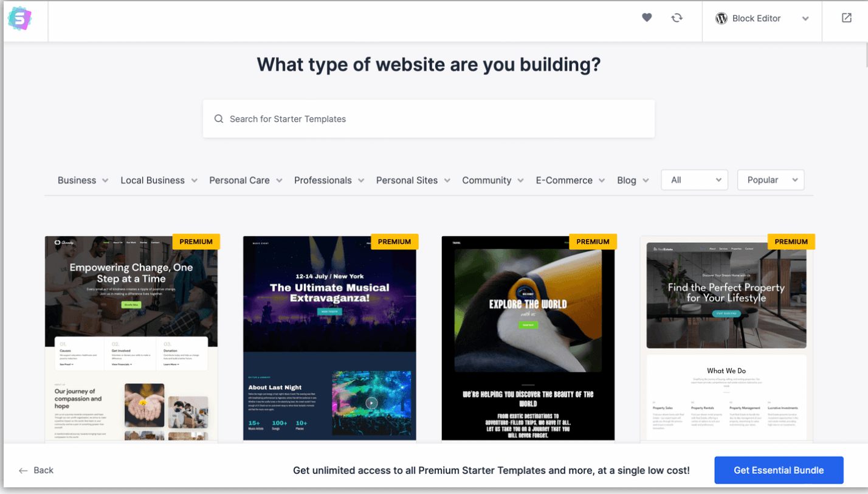The width and height of the screenshot is (868, 494).
Task: Click the Starter Templates logo icon
Action: (x=19, y=19)
